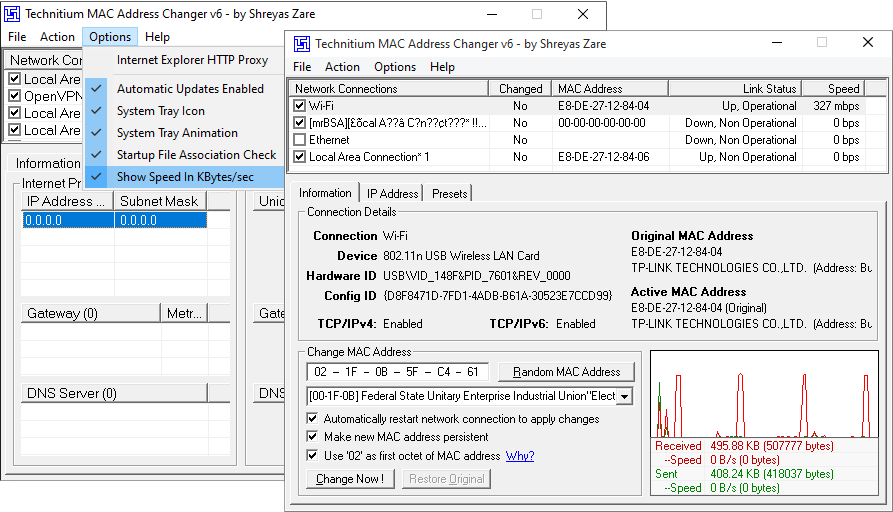This screenshot has height=512, width=893.
Task: Minimize the front MAC Address Changer window
Action: point(777,43)
